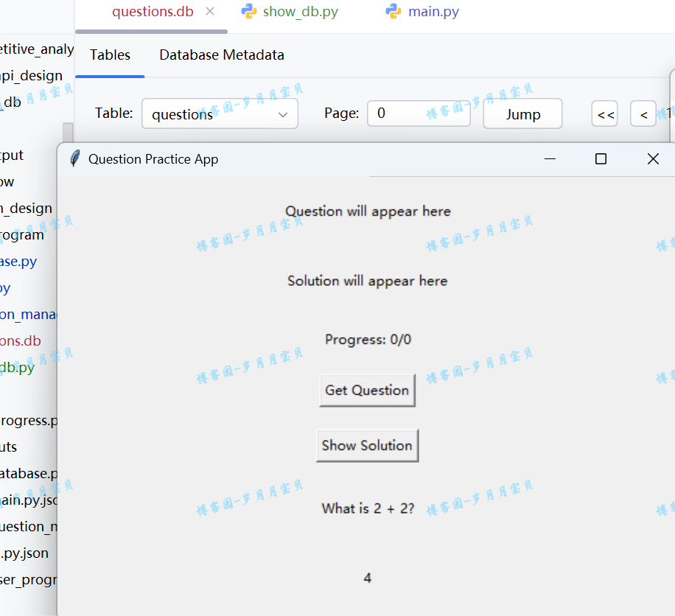
Task: Click the Jump button
Action: pyautogui.click(x=522, y=113)
